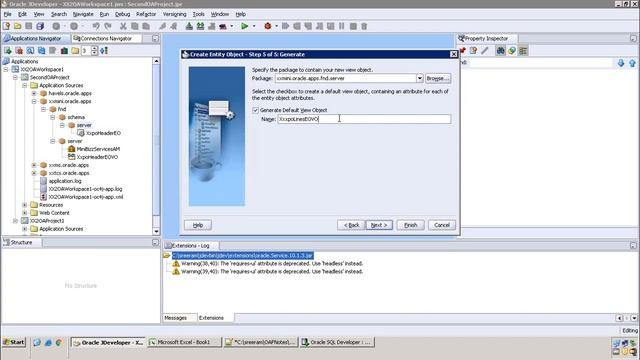Screen dimensions: 640x360
Task: Click the sort arrows icon in Navigator toolbar
Action: 104,51
